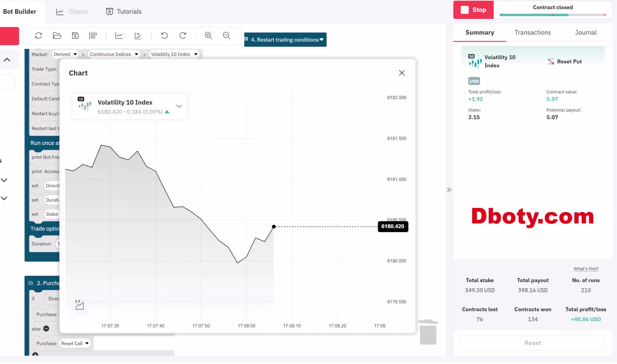The height and width of the screenshot is (364, 617).
Task: Open the Reset Call purchase dropdown
Action: [75, 343]
